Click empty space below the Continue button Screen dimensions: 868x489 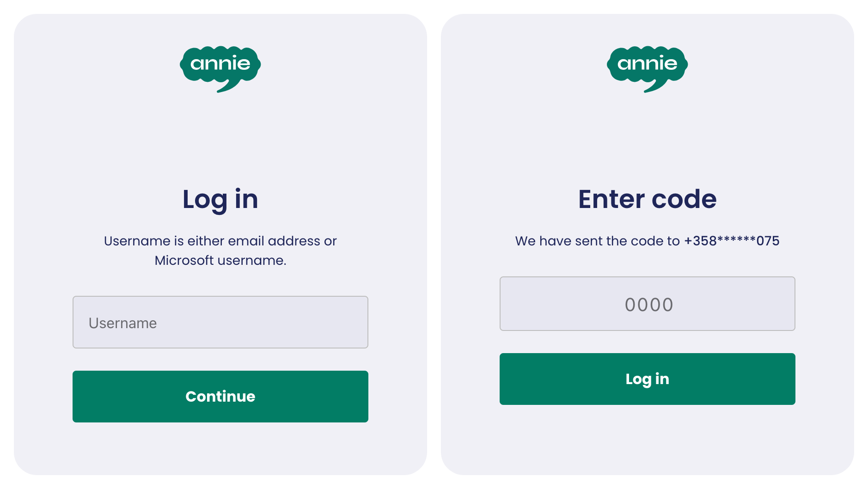pos(220,448)
